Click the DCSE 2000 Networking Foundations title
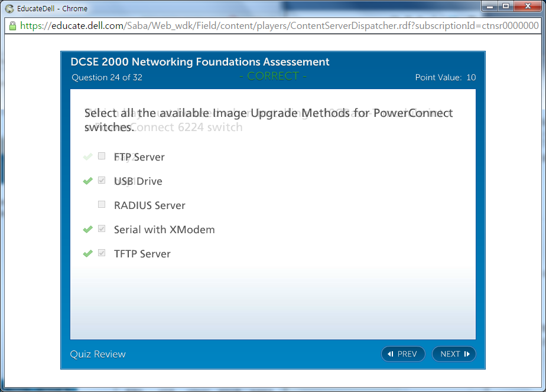The image size is (546, 392). [x=200, y=62]
